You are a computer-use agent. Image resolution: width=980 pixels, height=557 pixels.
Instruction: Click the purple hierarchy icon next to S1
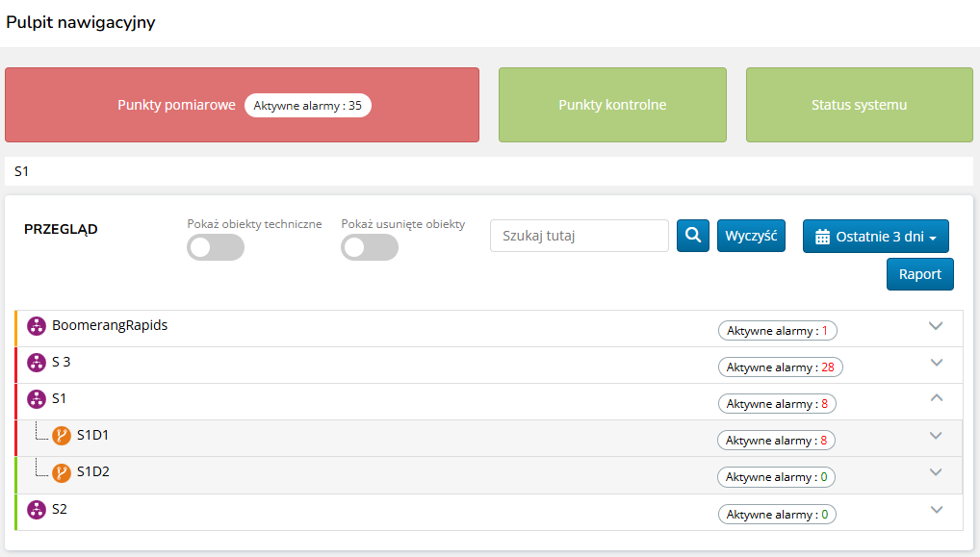click(37, 399)
